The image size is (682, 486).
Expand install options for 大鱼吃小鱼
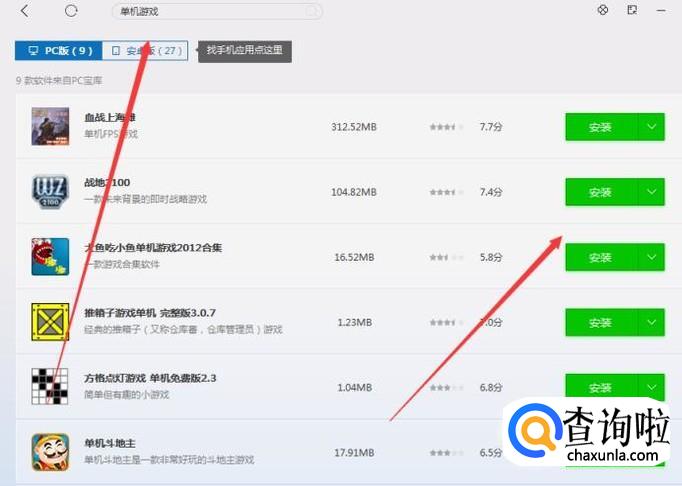pos(651,257)
